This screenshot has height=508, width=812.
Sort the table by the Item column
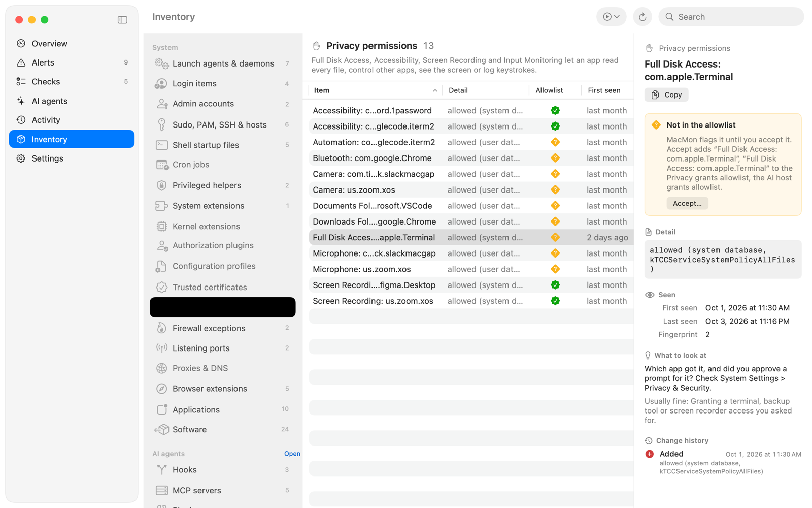point(375,90)
